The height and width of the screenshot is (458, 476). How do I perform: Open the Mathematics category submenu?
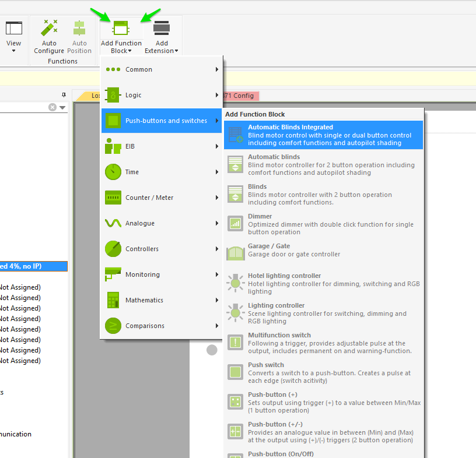pyautogui.click(x=162, y=300)
